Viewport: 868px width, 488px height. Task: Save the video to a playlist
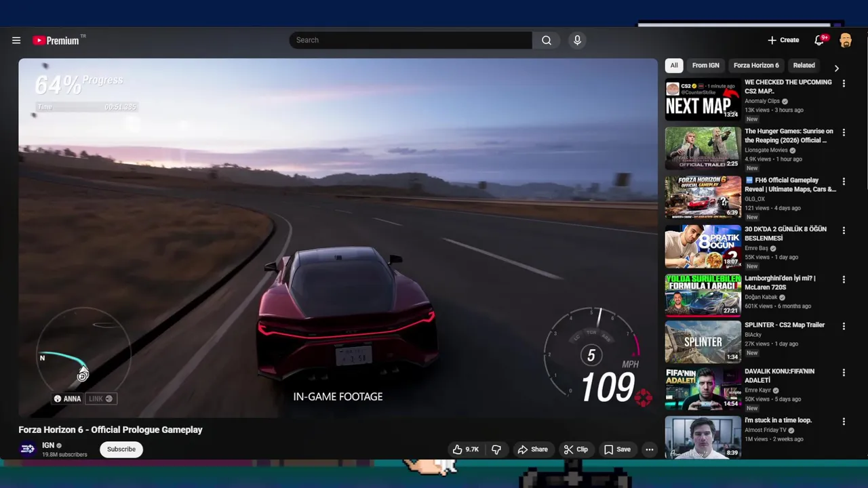[617, 449]
